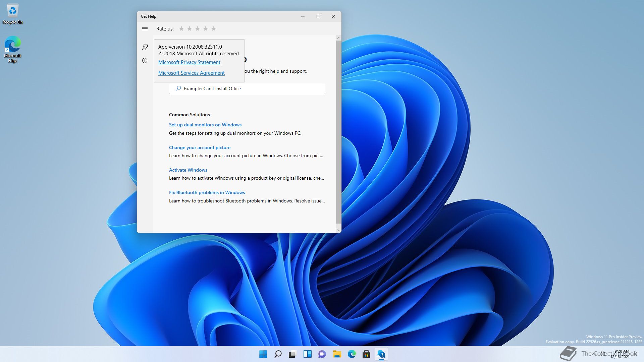Click the App version 10.2008.32311.0 text
This screenshot has height=362, width=644.
pyautogui.click(x=190, y=47)
